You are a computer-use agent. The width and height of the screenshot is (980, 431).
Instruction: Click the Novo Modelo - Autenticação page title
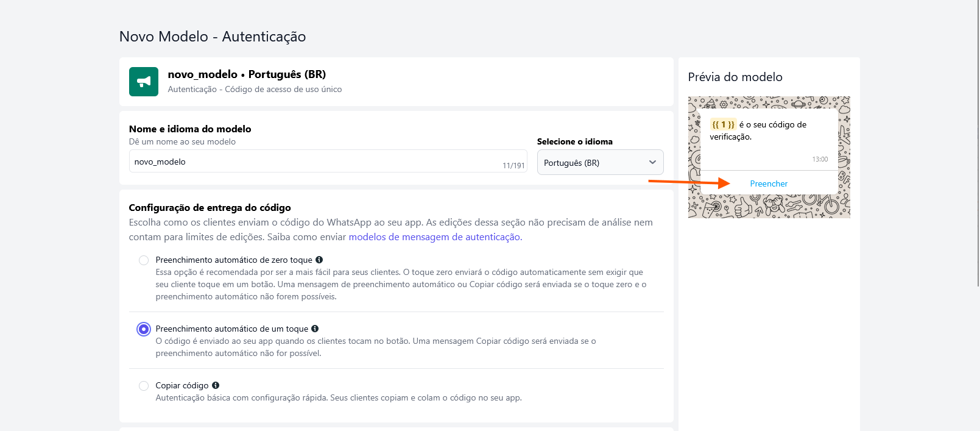(x=213, y=37)
